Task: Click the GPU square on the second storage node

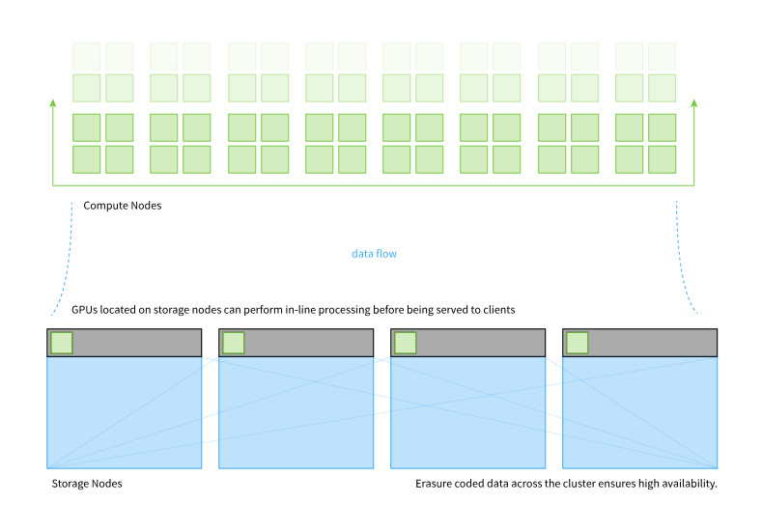Action: 234,343
